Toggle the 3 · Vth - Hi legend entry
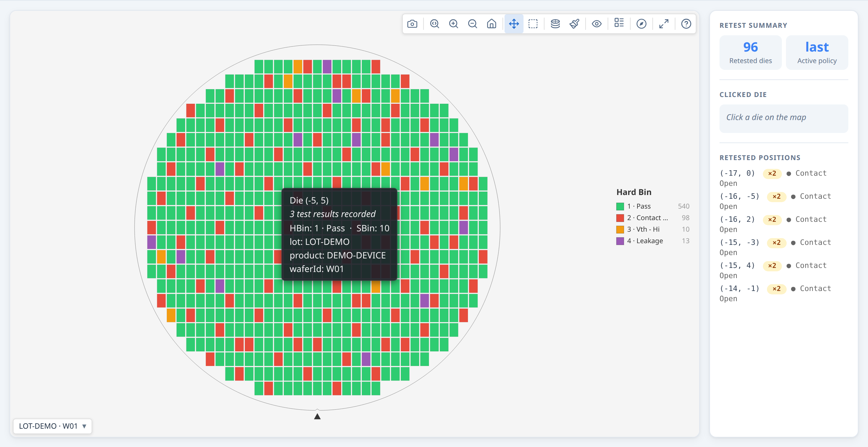This screenshot has height=447, width=868. (x=653, y=229)
